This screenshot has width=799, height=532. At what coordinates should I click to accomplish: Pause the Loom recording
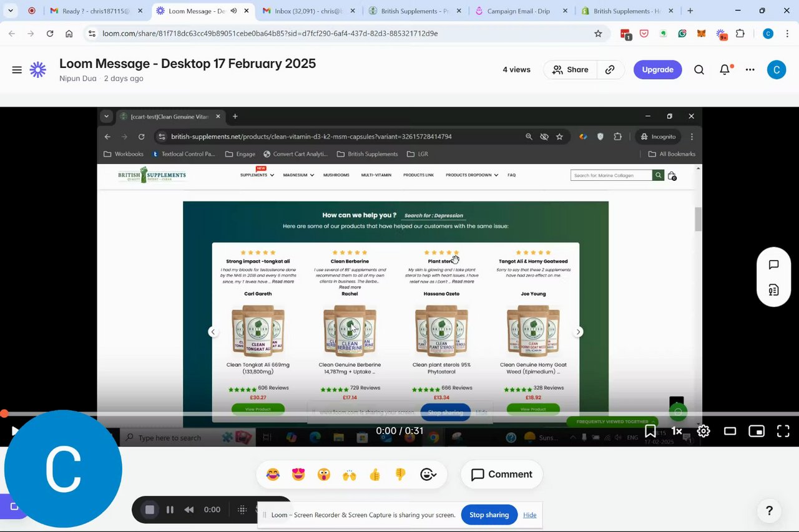coord(170,510)
